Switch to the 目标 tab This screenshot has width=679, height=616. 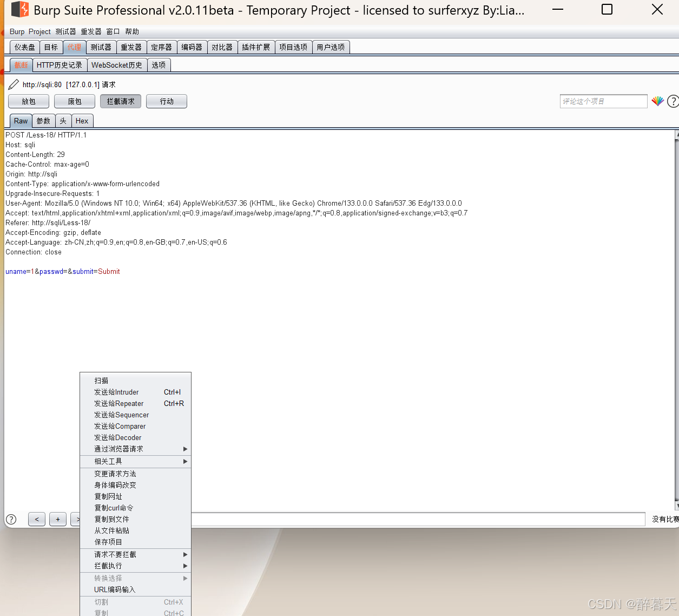pyautogui.click(x=51, y=47)
